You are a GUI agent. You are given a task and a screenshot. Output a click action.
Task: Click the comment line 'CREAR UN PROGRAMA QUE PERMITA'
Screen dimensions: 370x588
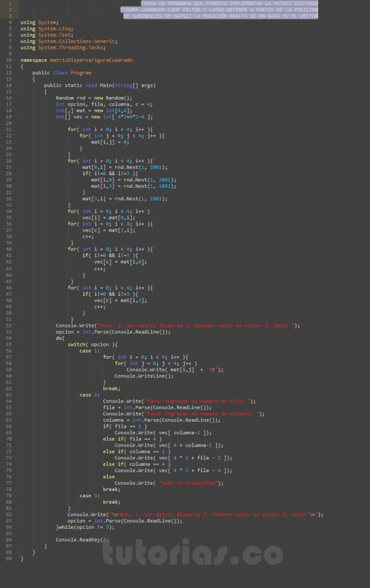click(229, 3)
